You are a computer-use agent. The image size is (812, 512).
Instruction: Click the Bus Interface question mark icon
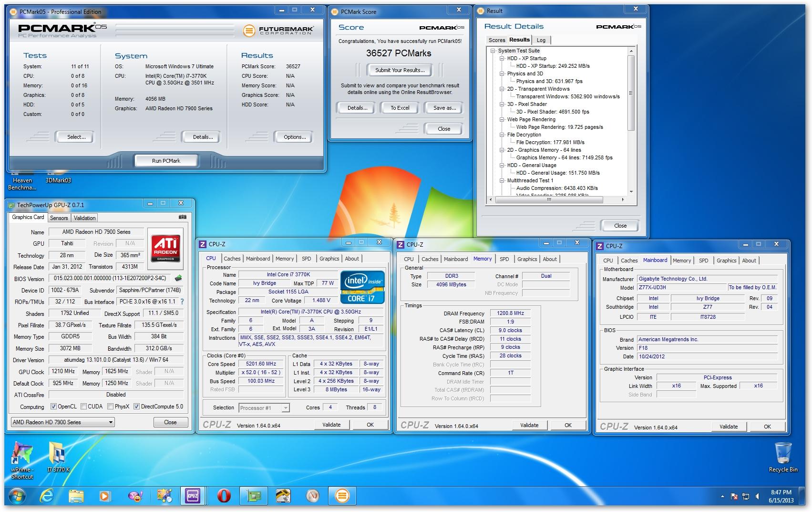point(182,302)
